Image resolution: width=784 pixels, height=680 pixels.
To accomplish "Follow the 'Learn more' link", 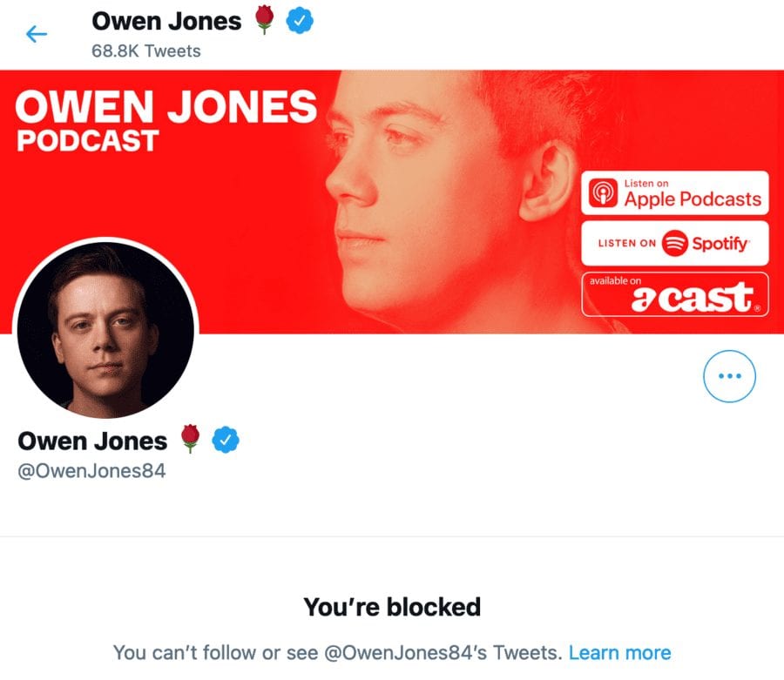I will [x=619, y=652].
